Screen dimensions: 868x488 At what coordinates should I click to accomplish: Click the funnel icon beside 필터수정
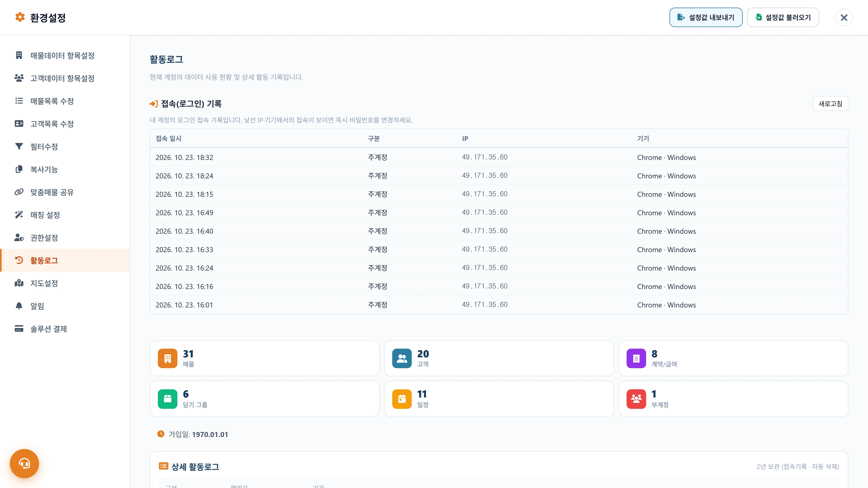19,146
